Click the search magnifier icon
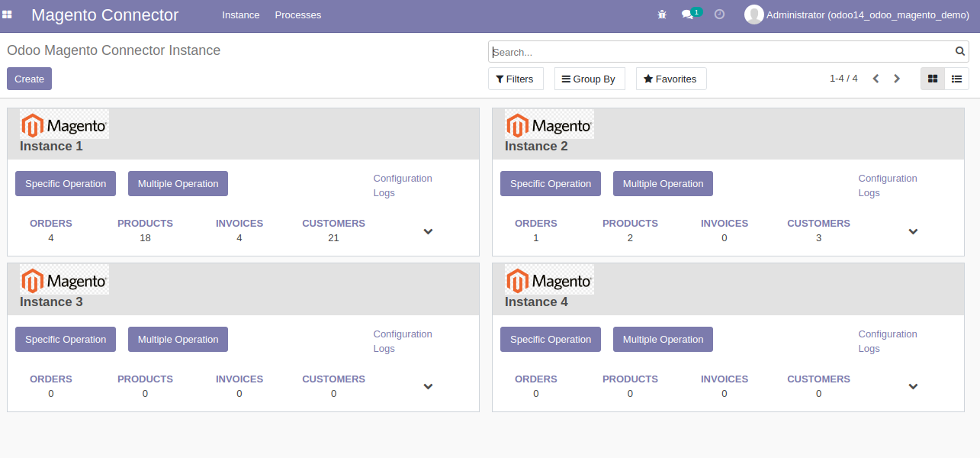 coord(960,52)
